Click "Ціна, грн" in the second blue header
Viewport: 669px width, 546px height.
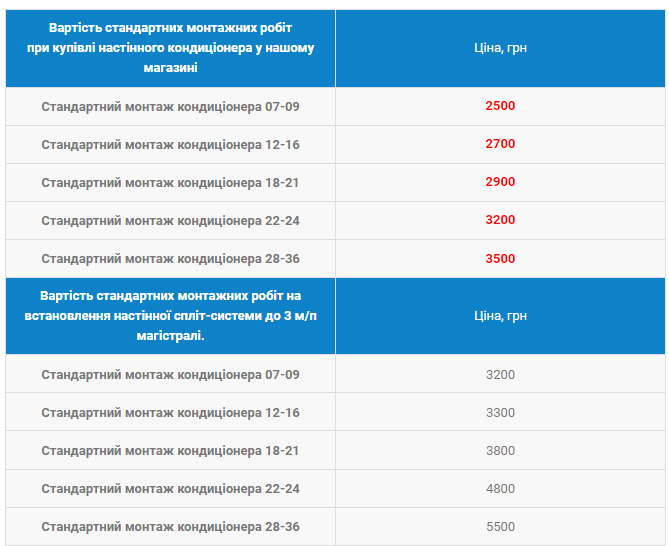click(x=500, y=316)
